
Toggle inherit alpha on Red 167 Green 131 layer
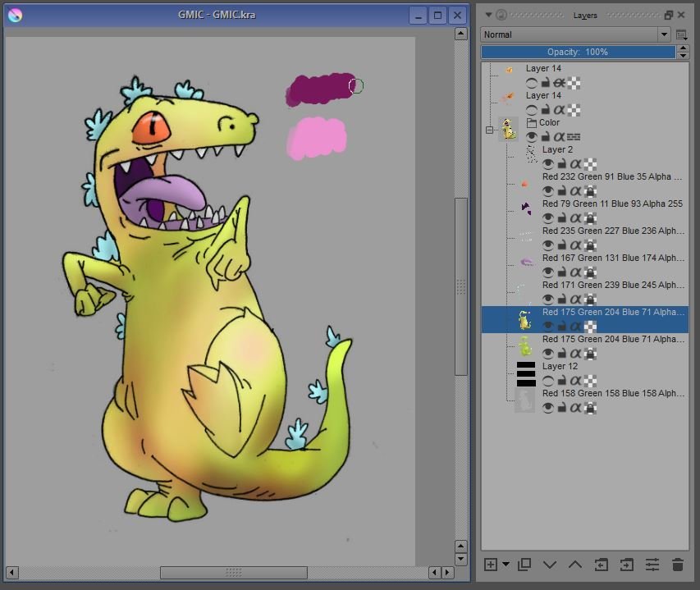click(576, 272)
